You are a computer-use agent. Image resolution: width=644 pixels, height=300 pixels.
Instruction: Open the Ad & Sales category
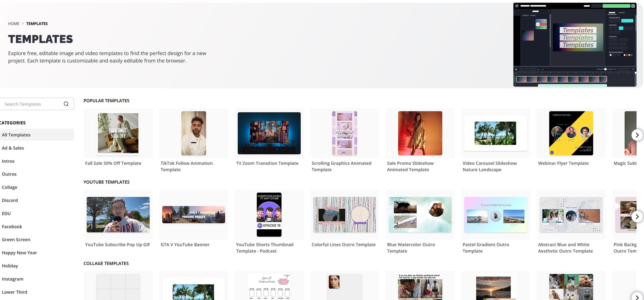tap(13, 148)
